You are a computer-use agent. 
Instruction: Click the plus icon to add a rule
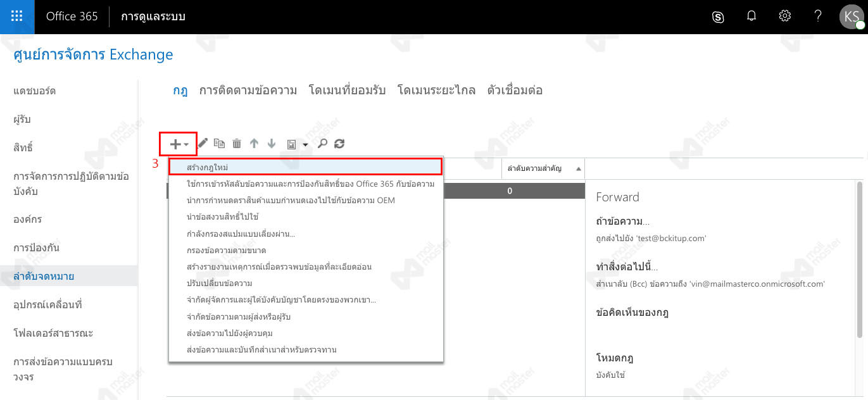coord(176,144)
